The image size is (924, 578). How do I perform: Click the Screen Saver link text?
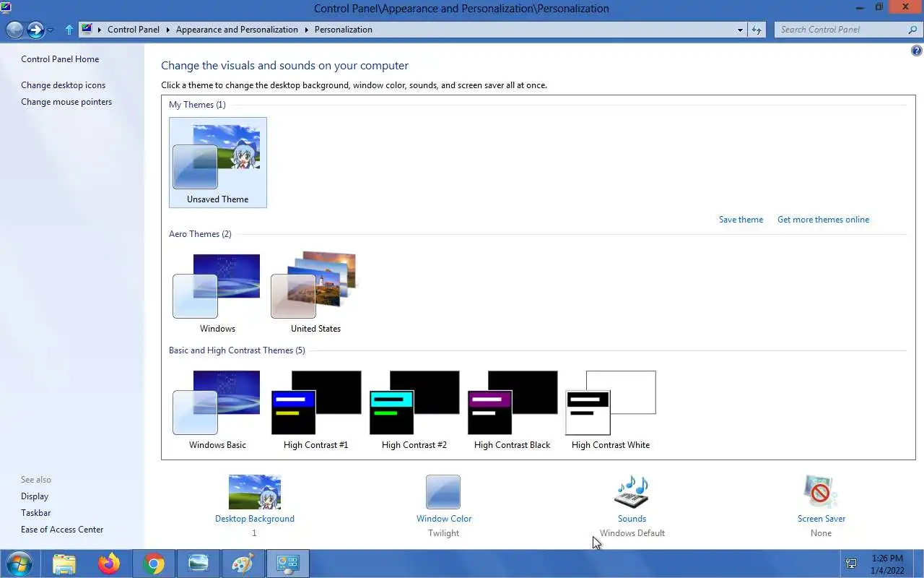tap(821, 519)
